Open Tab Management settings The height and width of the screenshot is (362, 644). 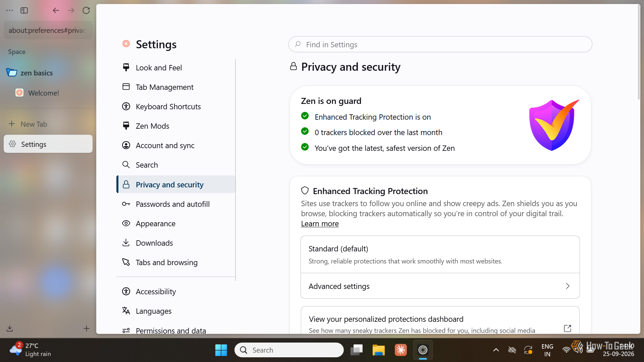[x=176, y=87]
